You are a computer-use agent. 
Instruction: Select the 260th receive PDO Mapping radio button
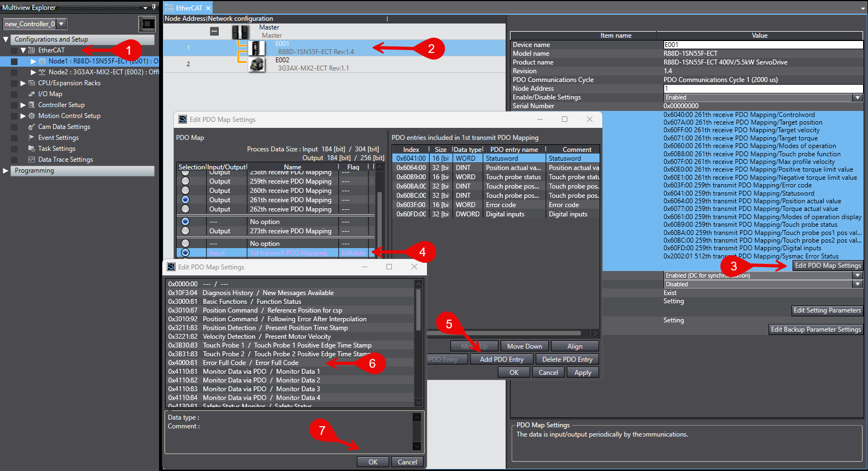[185, 190]
